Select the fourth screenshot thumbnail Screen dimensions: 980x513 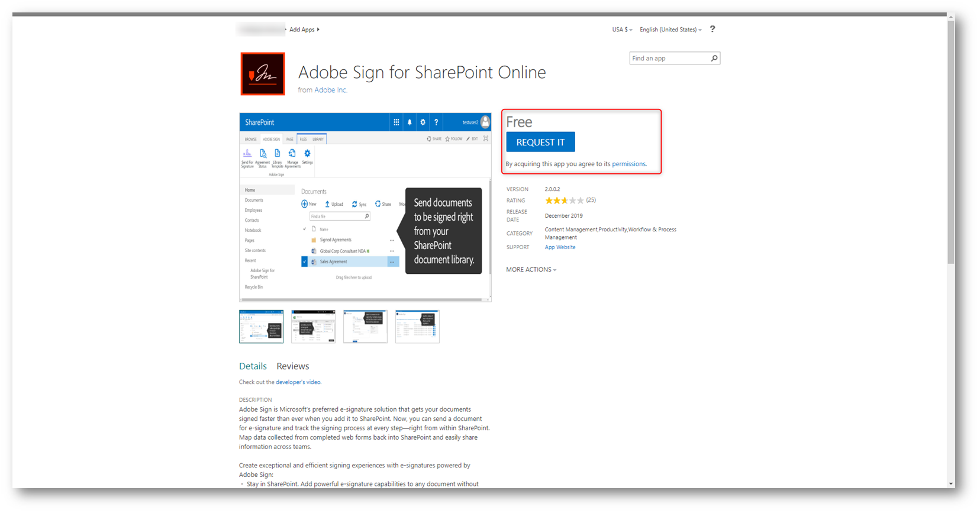click(417, 327)
